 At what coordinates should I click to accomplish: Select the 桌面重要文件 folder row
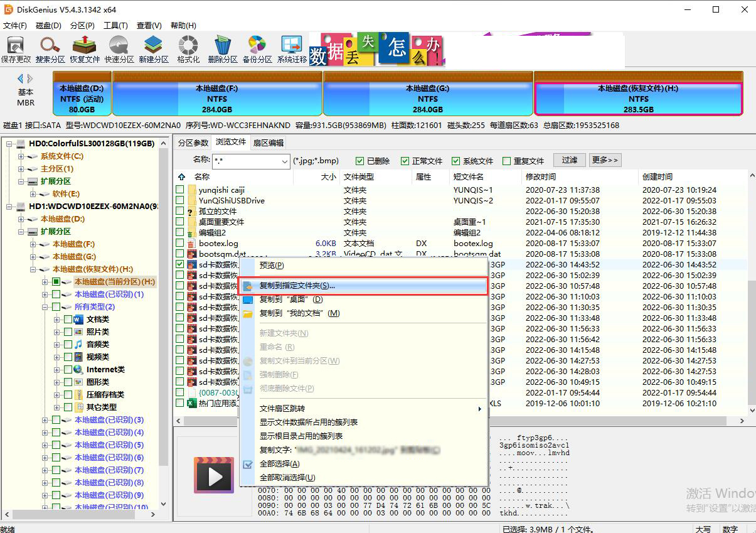pos(461,222)
